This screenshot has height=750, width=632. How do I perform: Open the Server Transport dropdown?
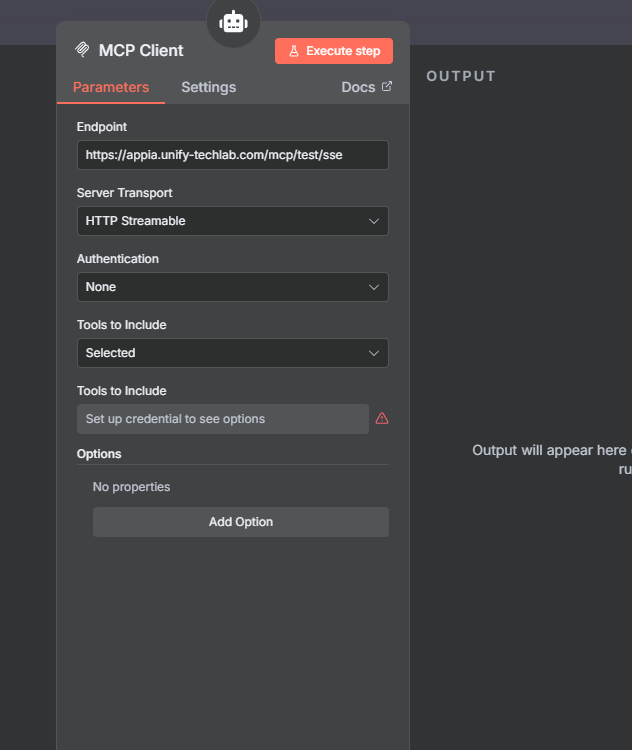[232, 221]
